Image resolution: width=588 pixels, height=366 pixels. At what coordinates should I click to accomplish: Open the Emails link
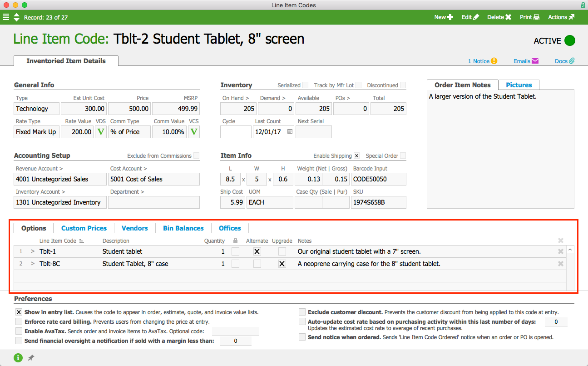coord(526,61)
